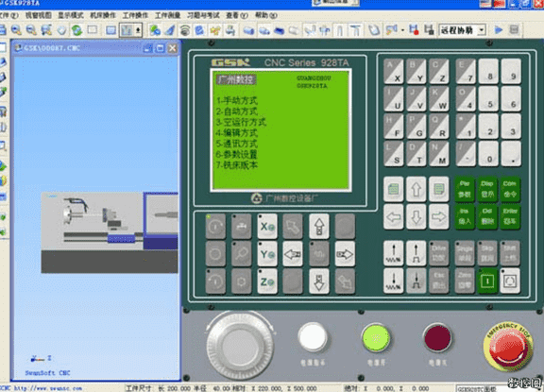The height and width of the screenshot is (392, 544).
Task: Click the page down key on the panel
Action: 438,189
